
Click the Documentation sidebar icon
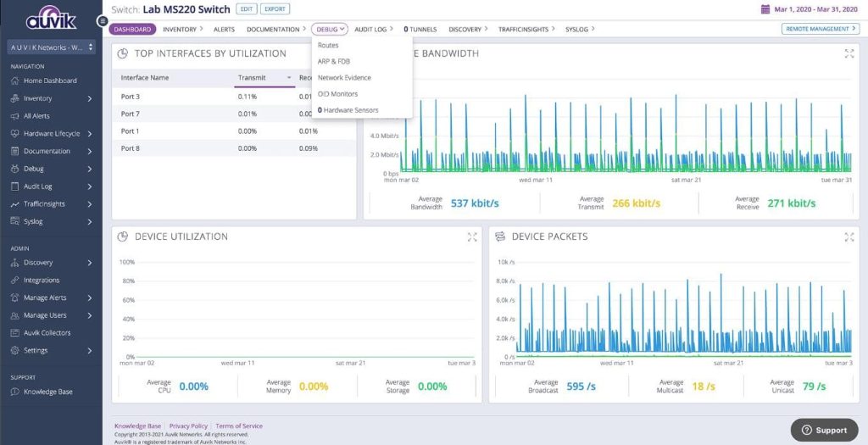point(15,151)
